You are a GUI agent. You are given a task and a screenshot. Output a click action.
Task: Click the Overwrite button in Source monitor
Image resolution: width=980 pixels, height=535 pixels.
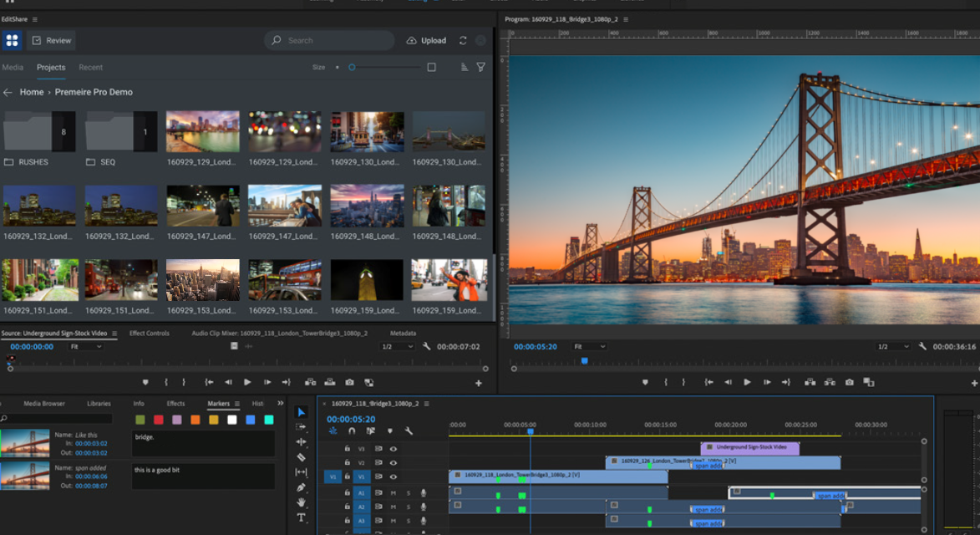pos(330,382)
